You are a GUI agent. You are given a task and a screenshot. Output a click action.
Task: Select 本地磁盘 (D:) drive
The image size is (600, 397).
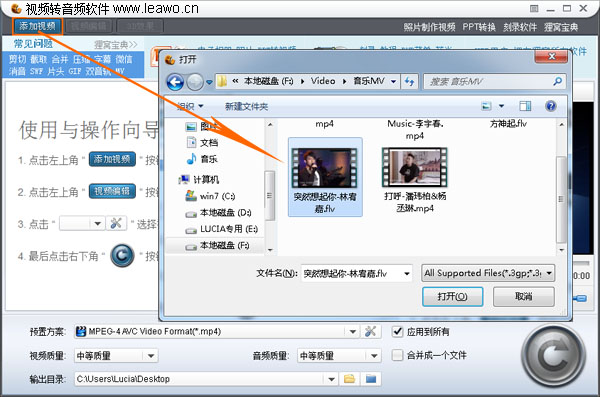tap(218, 212)
